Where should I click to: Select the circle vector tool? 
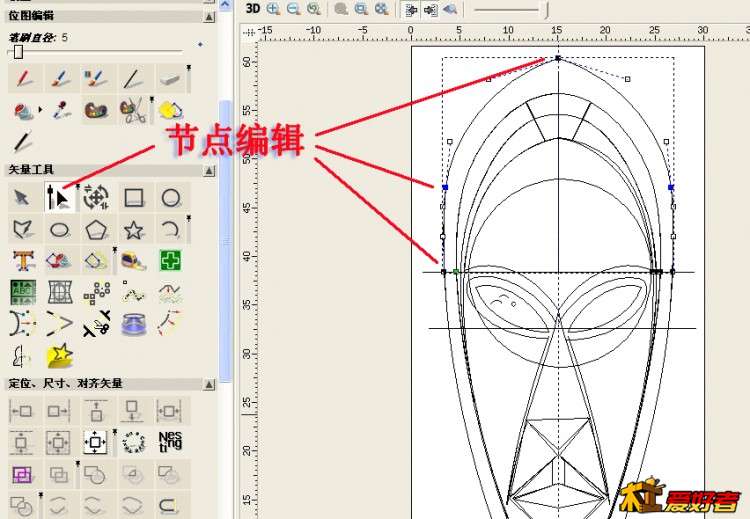[171, 197]
